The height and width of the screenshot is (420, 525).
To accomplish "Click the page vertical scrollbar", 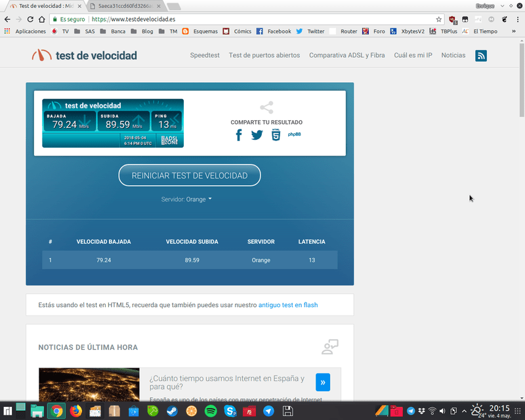I will [x=522, y=80].
